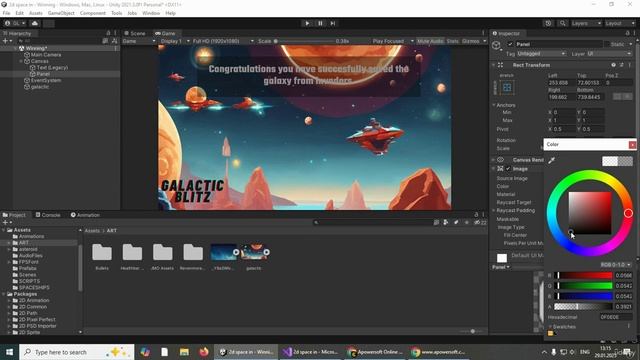This screenshot has height=360, width=640.
Task: Switch to the Console tab
Action: tap(48, 215)
